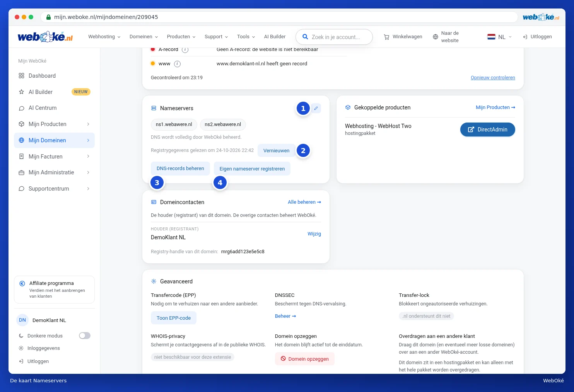Select Mijn Domeinen in the sidebar
This screenshot has width=574, height=392.
click(x=54, y=140)
